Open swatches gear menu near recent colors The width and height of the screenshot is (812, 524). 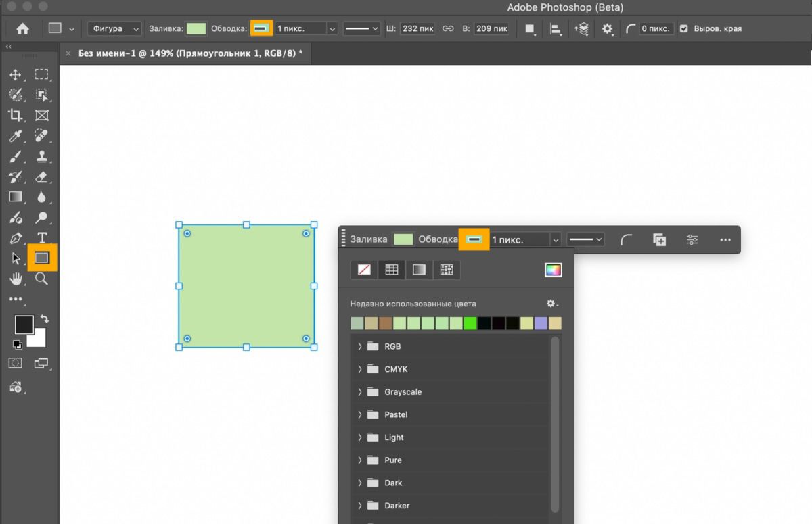(552, 304)
